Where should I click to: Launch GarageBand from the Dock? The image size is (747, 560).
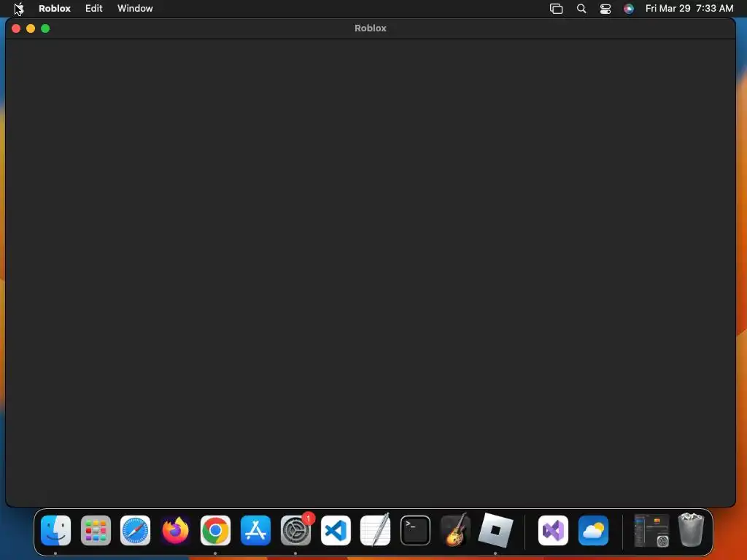455,530
